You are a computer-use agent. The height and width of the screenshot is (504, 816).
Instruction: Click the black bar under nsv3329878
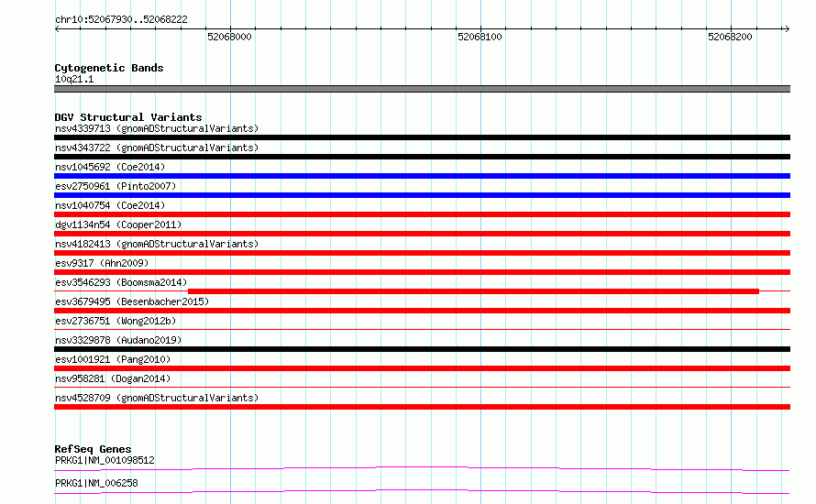(422, 349)
